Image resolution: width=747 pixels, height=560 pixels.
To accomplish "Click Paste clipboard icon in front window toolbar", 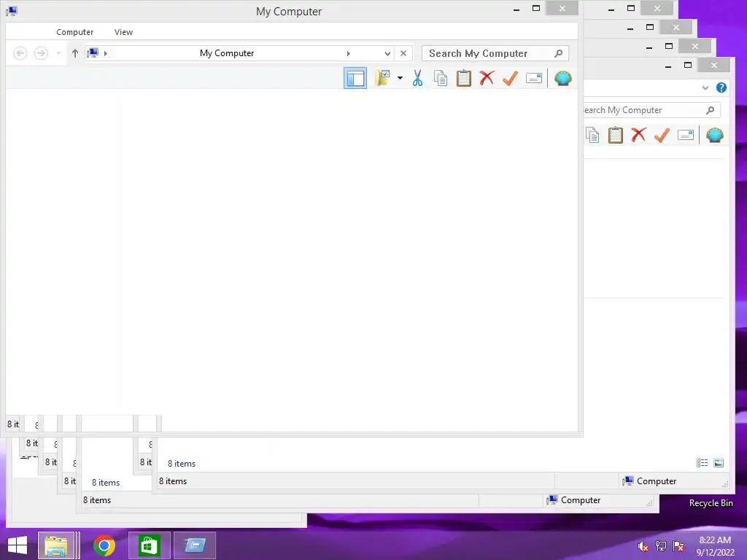I will pos(463,78).
